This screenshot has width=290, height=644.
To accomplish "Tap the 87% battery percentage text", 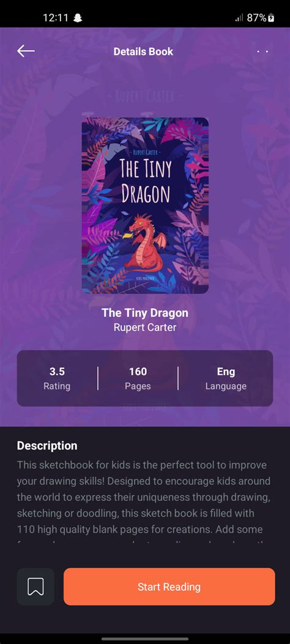I will pyautogui.click(x=256, y=18).
